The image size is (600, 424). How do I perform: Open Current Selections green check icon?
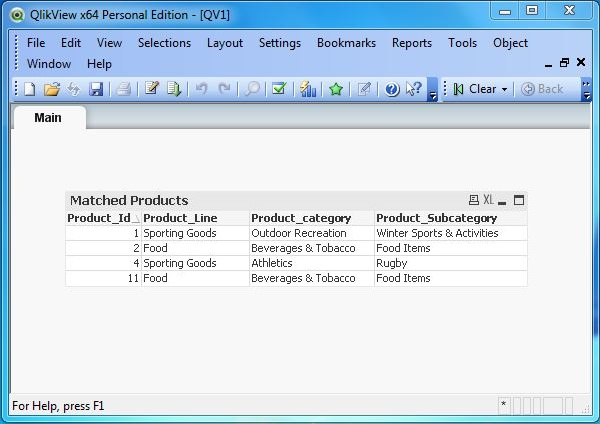pos(279,89)
